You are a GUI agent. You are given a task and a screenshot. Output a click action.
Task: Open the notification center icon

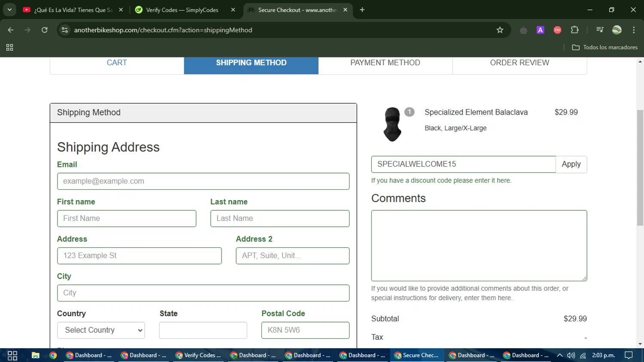[629, 356]
